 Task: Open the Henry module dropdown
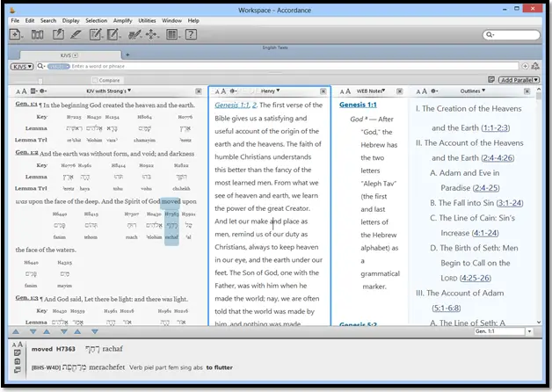click(x=271, y=91)
